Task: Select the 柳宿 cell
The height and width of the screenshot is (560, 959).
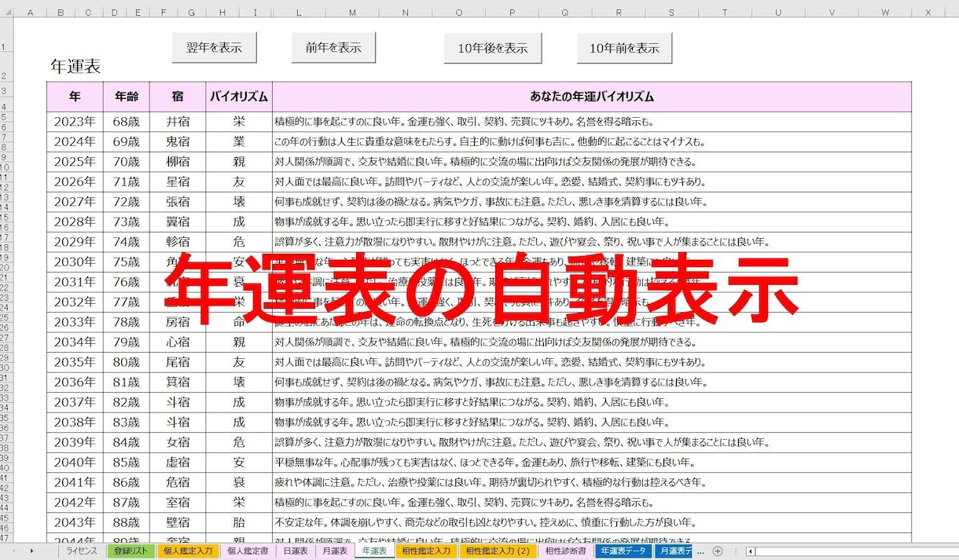Action: [x=178, y=162]
